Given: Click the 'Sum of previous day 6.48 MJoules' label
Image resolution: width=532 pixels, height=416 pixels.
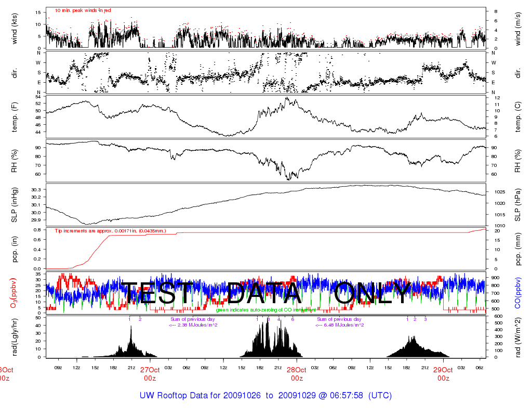Looking at the screenshot, I should point(340,322).
